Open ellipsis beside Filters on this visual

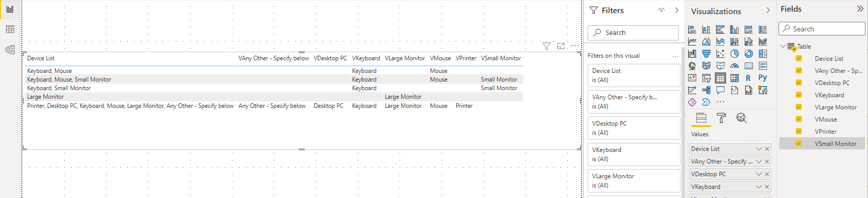[675, 56]
